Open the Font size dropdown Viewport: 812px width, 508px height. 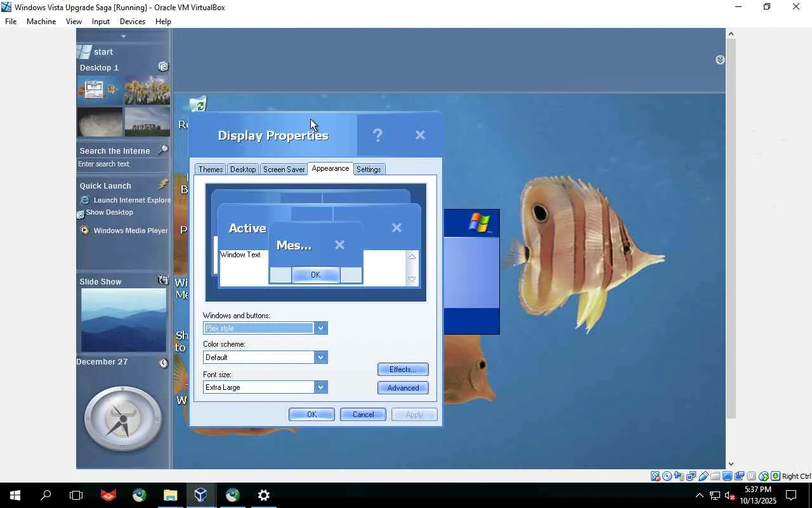point(321,387)
